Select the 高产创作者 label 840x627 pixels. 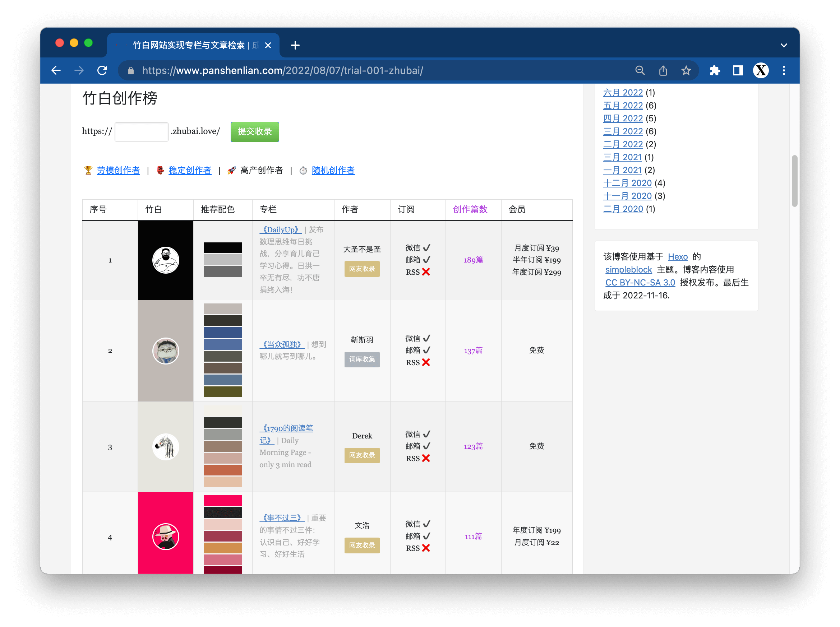[x=261, y=171]
